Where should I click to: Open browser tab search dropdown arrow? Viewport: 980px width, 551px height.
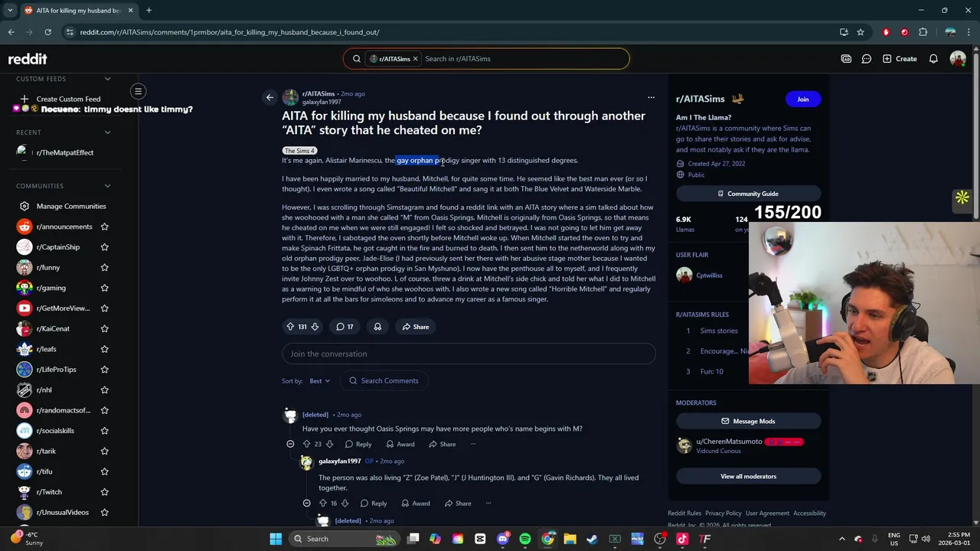click(10, 11)
